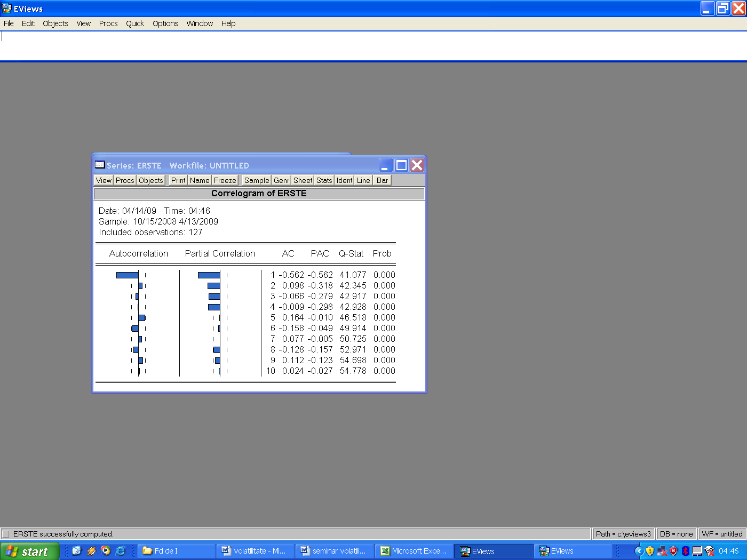
Task: Minimize the EViews main window
Action: (x=708, y=9)
